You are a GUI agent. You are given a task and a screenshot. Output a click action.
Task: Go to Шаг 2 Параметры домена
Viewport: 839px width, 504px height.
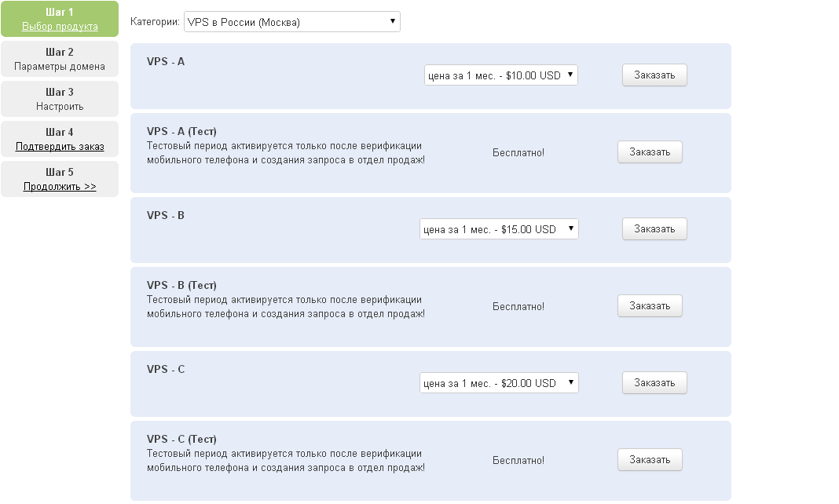tap(60, 59)
